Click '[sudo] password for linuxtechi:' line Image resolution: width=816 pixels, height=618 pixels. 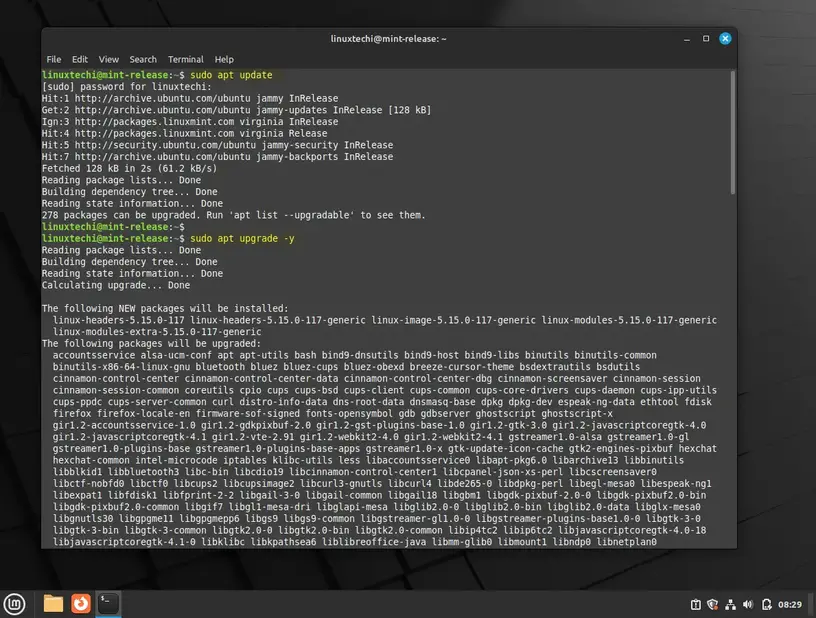pyautogui.click(x=127, y=87)
